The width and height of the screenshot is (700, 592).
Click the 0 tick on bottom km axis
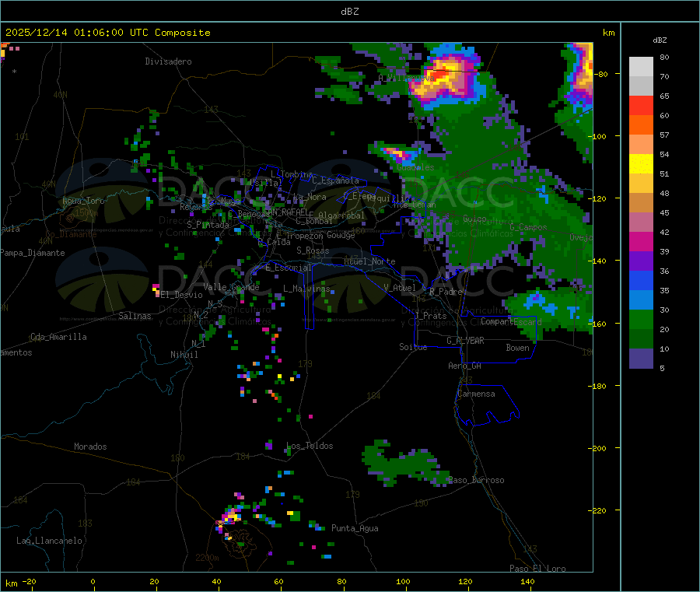[x=93, y=581]
